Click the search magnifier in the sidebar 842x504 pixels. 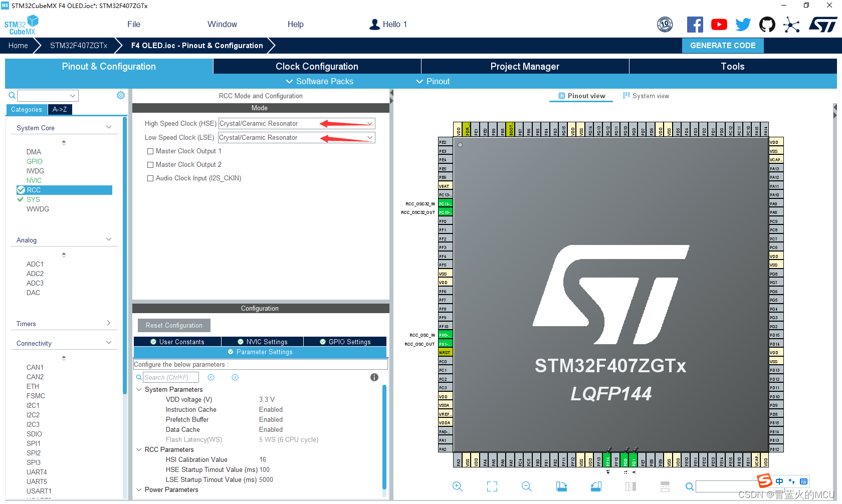(12, 95)
